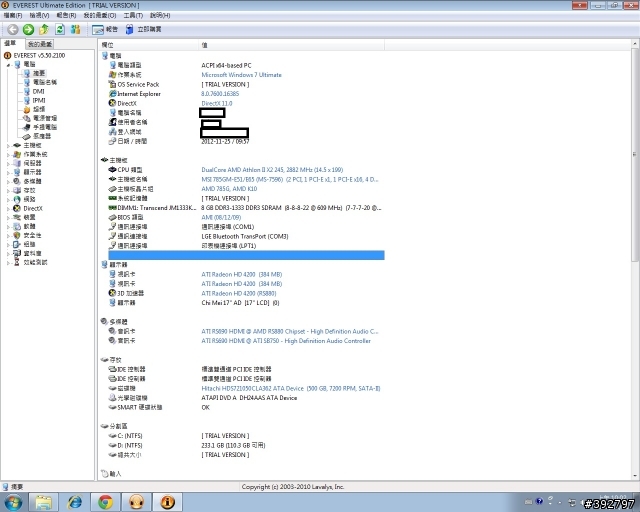Select the 摘要 summary tree node
This screenshot has width=640, height=512.
pyautogui.click(x=39, y=73)
